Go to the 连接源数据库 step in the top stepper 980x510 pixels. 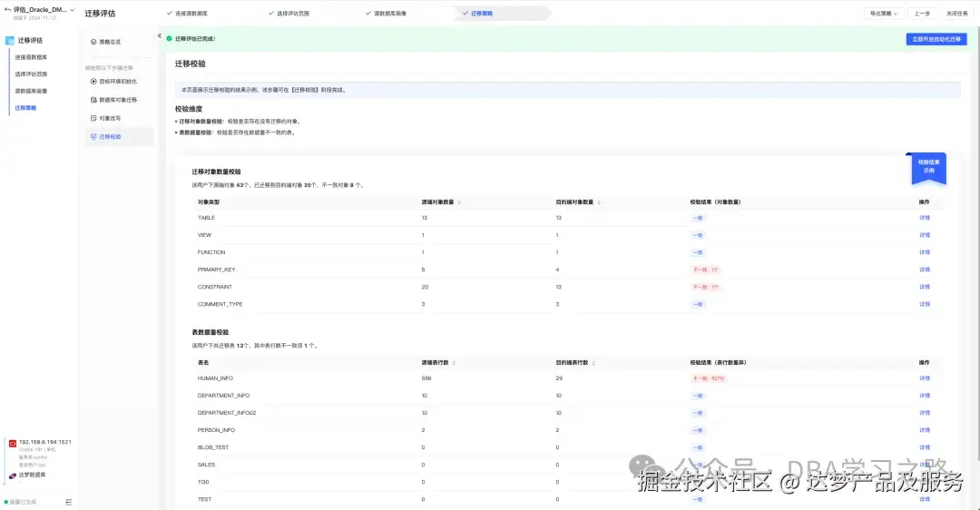click(x=187, y=13)
